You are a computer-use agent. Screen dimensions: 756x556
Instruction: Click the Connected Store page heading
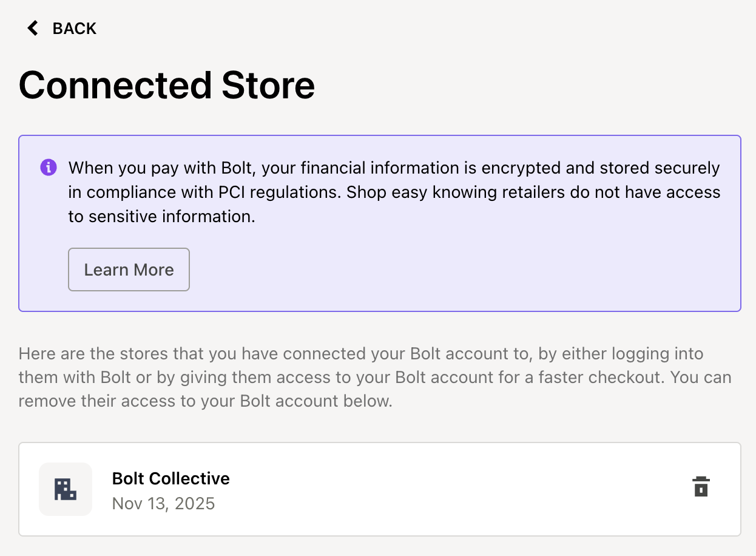tap(167, 85)
